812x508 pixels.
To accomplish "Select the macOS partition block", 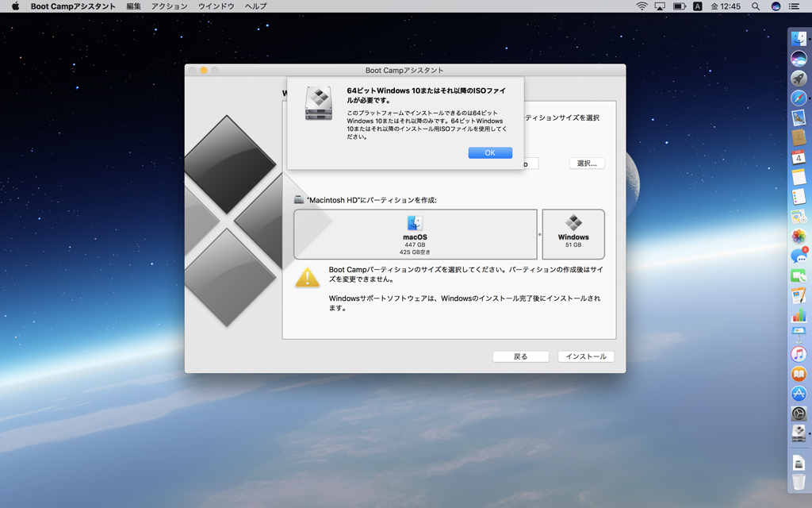I will click(416, 234).
